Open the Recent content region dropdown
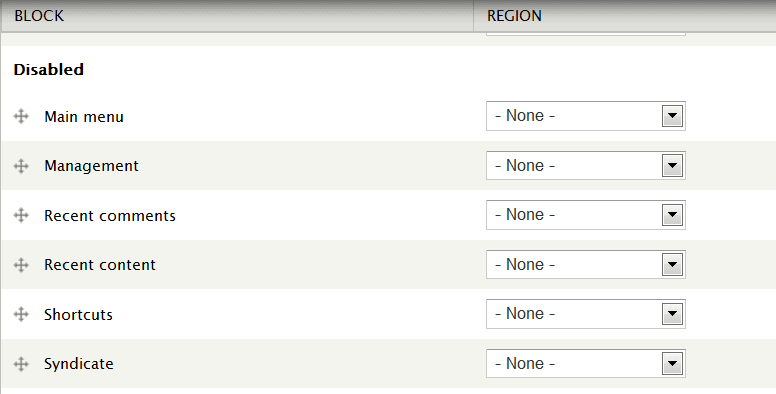 click(585, 265)
